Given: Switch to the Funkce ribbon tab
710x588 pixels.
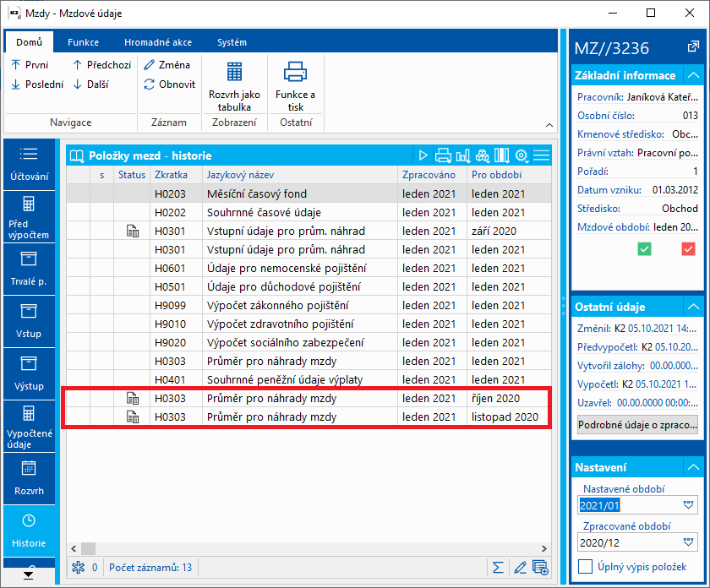Looking at the screenshot, I should click(x=84, y=42).
